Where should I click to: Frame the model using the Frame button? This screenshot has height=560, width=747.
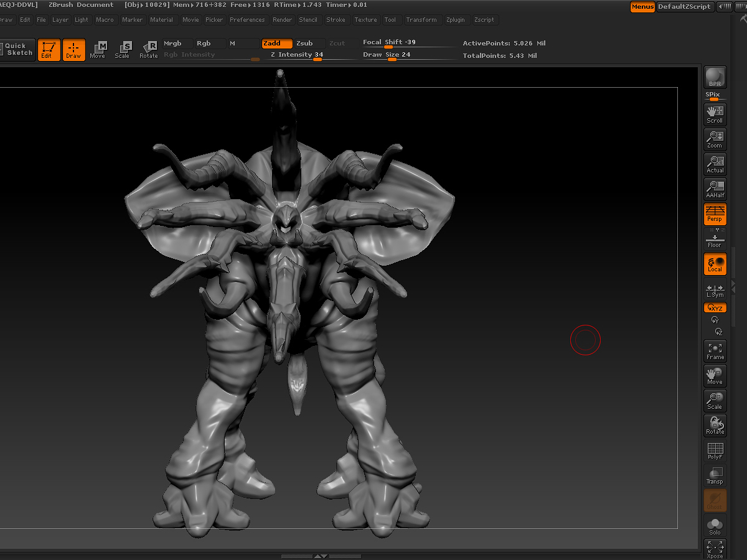715,351
